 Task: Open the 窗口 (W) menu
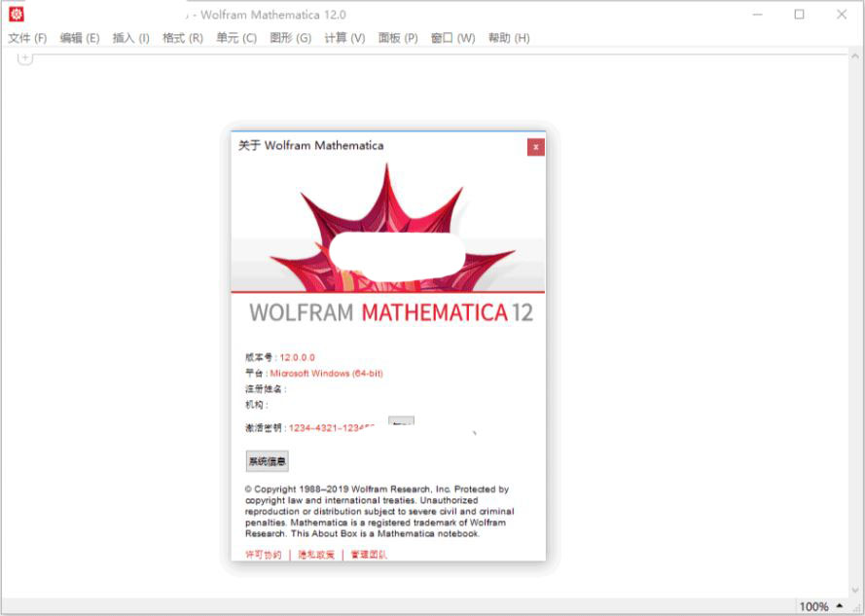pos(452,38)
